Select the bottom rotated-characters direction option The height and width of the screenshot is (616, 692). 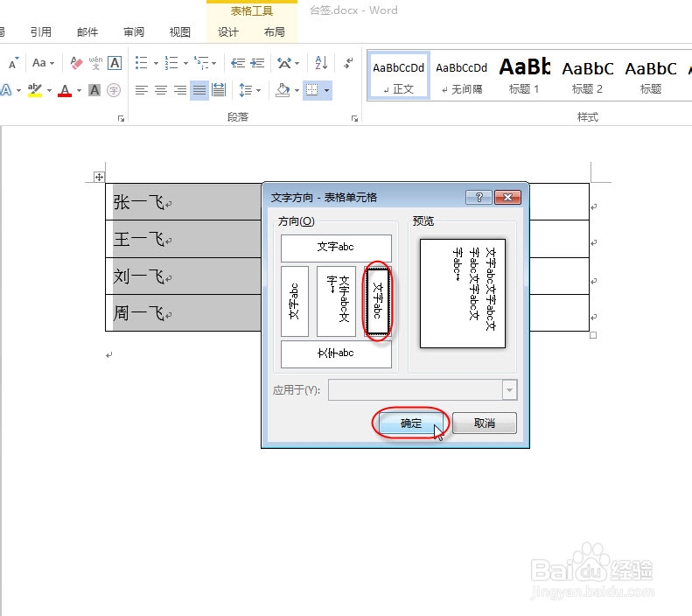336,353
